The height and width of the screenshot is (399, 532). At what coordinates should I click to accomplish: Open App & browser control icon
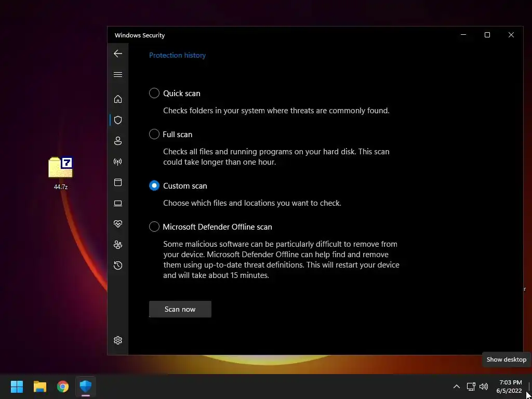[x=118, y=182]
